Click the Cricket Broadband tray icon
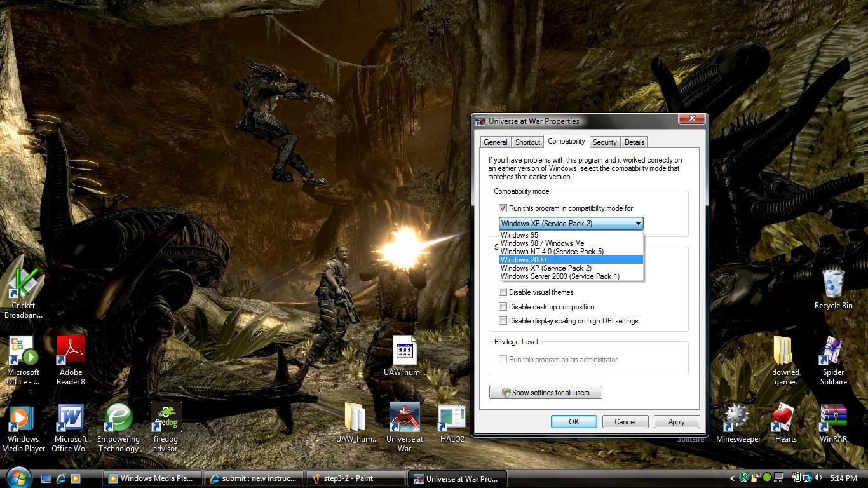This screenshot has width=868, height=488. [745, 478]
